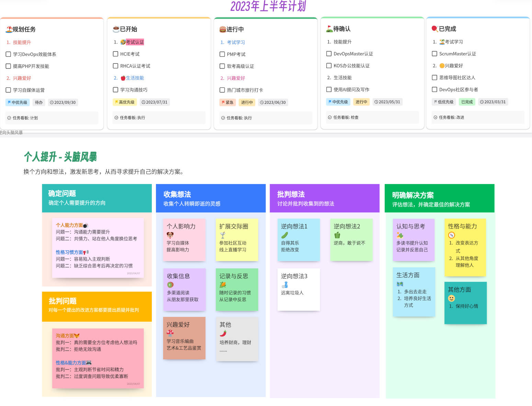The height and width of the screenshot is (406, 532).
Task: Click the smiley face on 其他方面 note
Action: [452, 298]
